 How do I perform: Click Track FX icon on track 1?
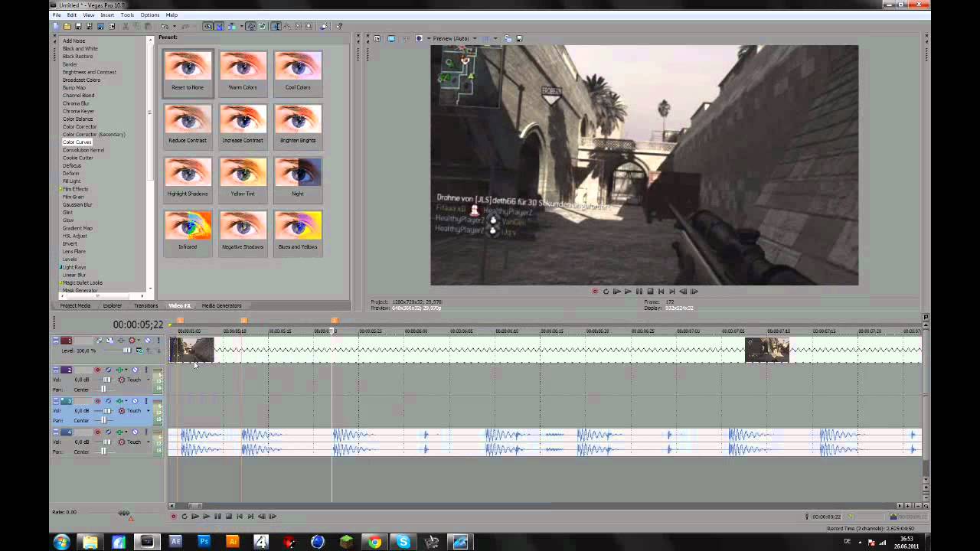pos(121,341)
